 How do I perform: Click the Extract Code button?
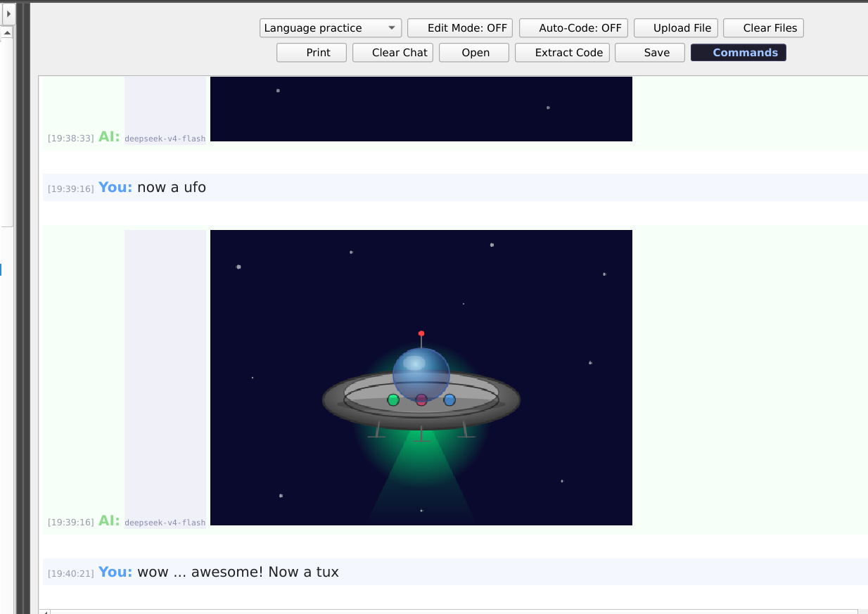click(562, 53)
